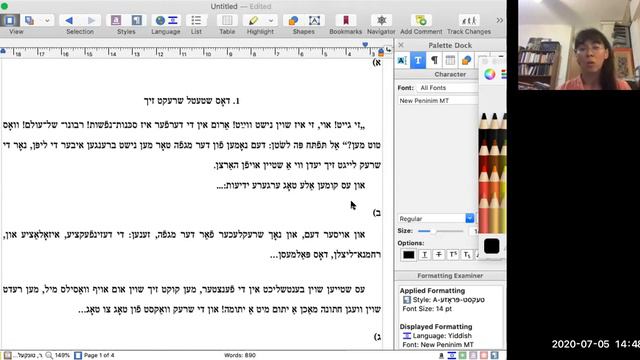This screenshot has height=360, width=640.
Task: Click the blue rightmost status bar icon
Action: click(x=494, y=356)
